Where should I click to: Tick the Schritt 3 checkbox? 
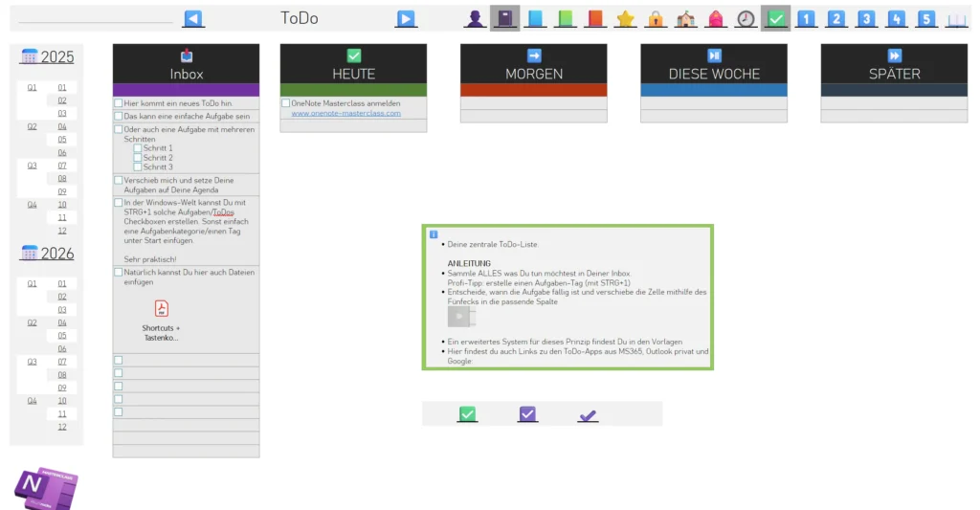click(x=138, y=166)
